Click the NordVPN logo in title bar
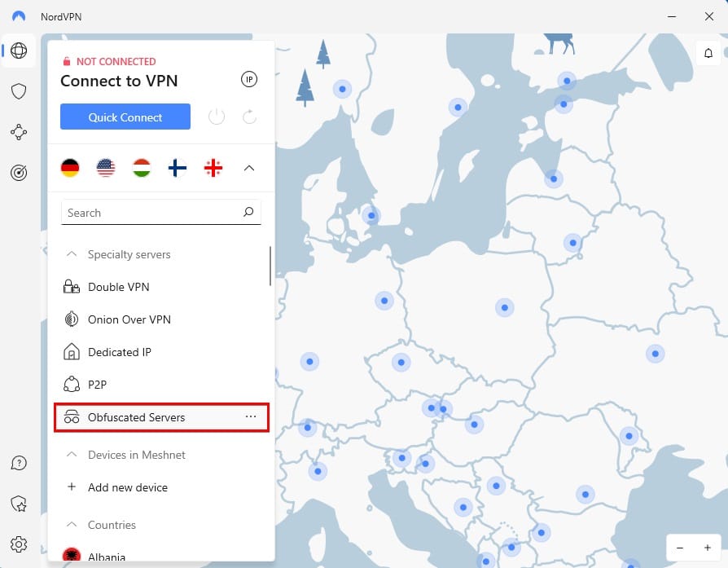 tap(19, 16)
